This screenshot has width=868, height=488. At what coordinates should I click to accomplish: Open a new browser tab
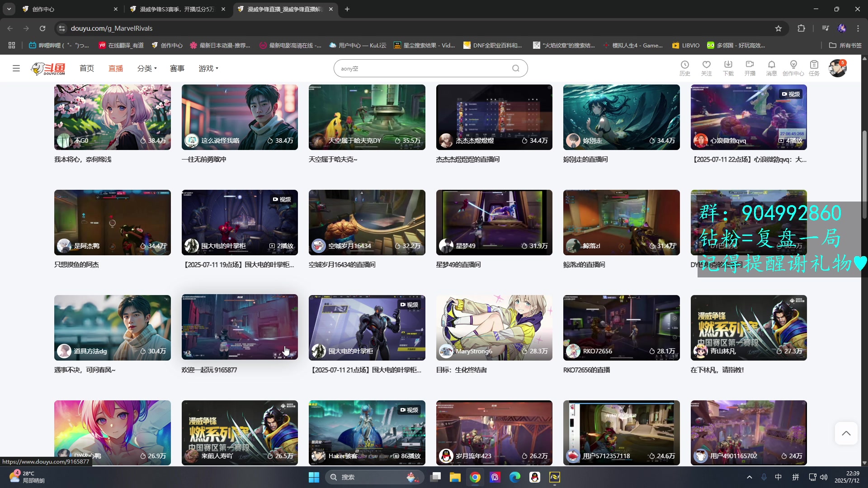coord(347,9)
